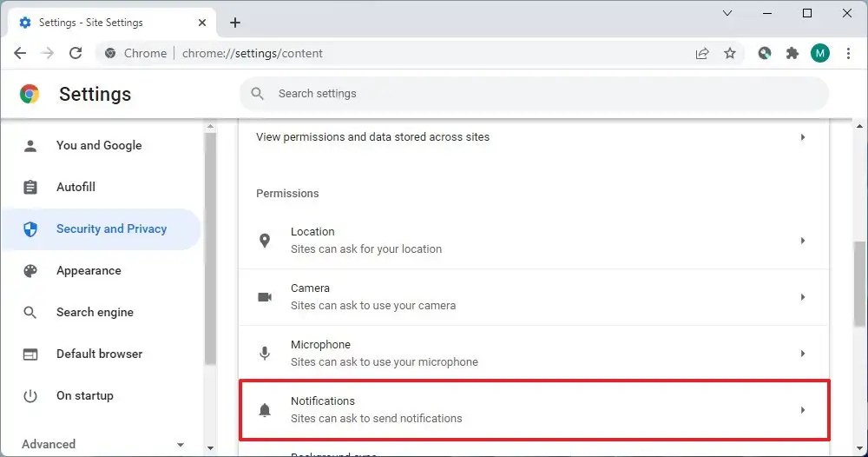Open the profile avatar M

(820, 53)
